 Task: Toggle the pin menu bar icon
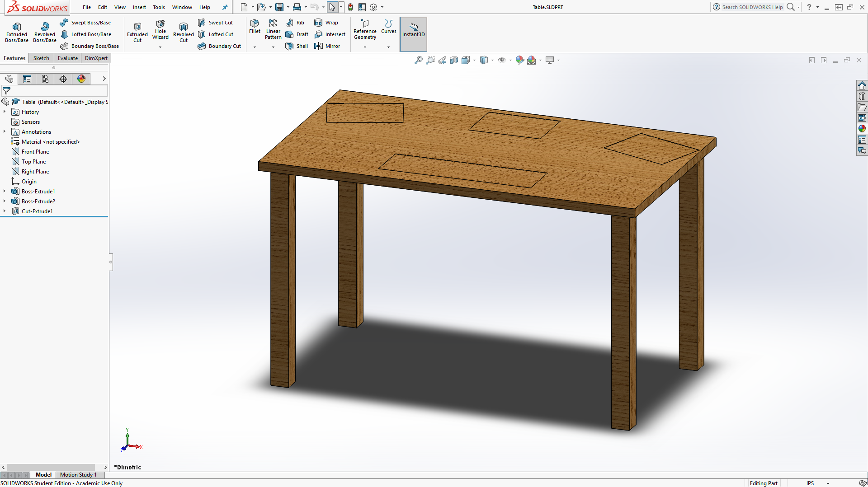coord(225,7)
